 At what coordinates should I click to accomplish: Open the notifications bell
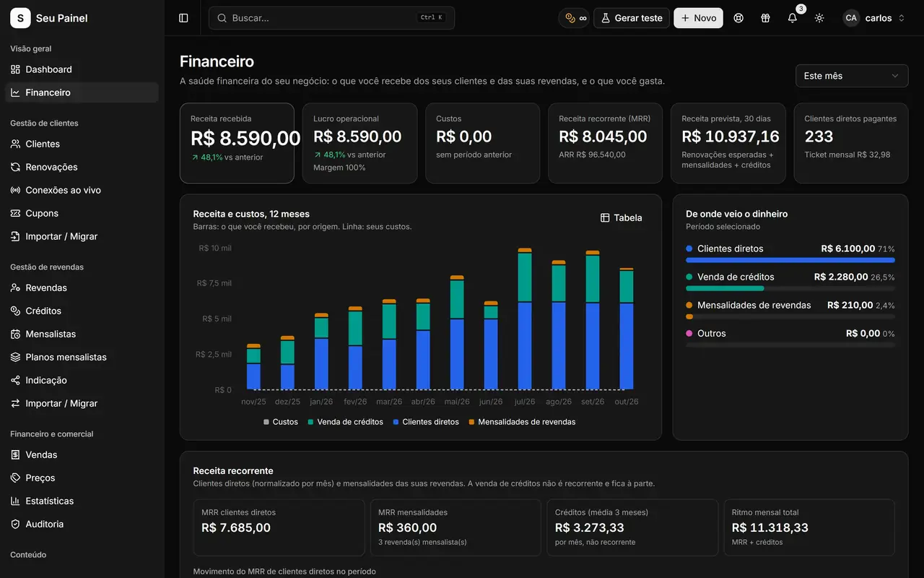(x=793, y=18)
